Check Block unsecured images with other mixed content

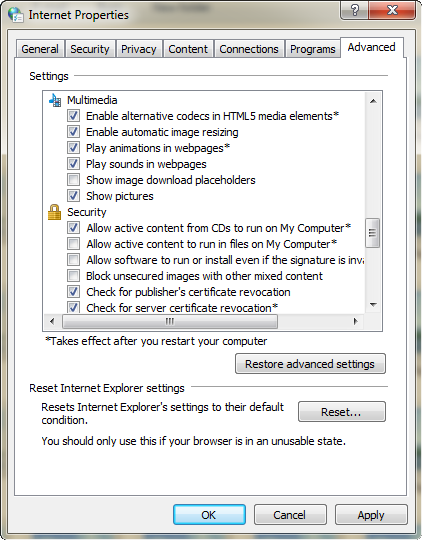click(x=73, y=276)
